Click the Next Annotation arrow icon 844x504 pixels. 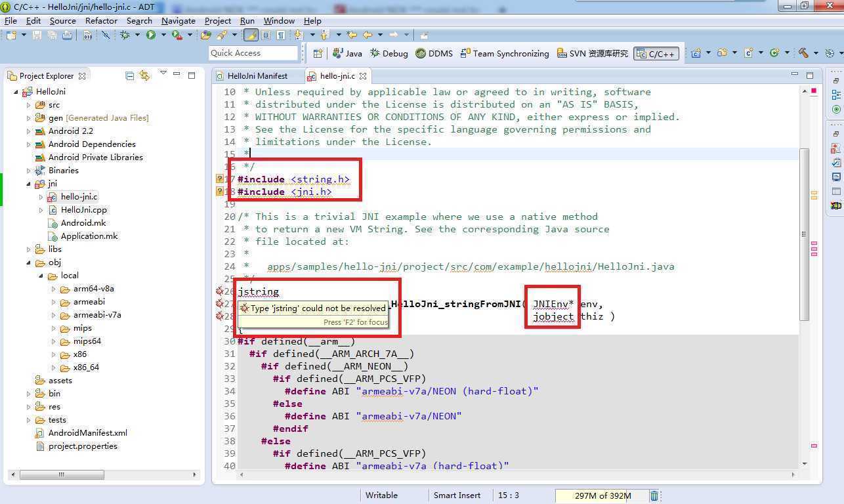pyautogui.click(x=299, y=35)
